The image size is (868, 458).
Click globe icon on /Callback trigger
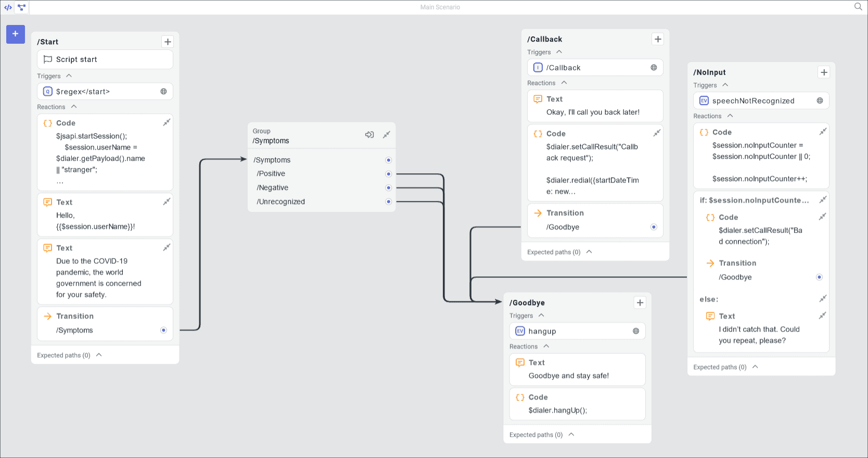(654, 68)
